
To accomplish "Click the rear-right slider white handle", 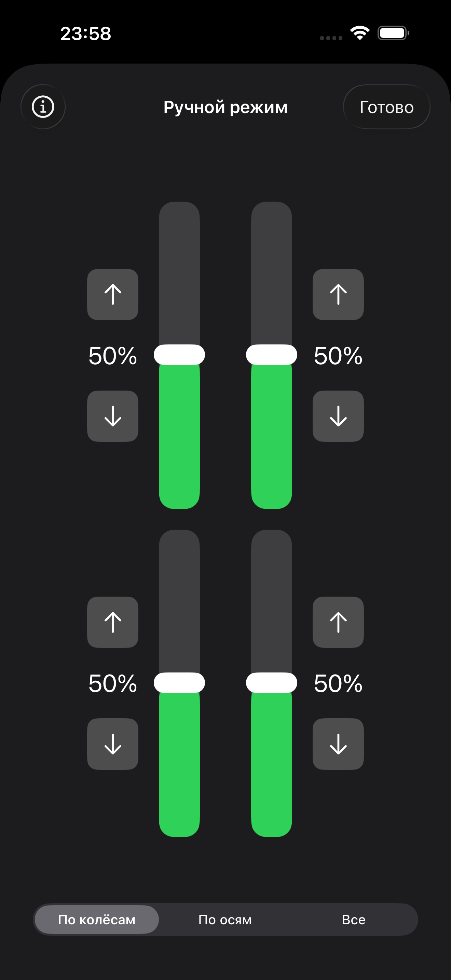I will [x=272, y=683].
